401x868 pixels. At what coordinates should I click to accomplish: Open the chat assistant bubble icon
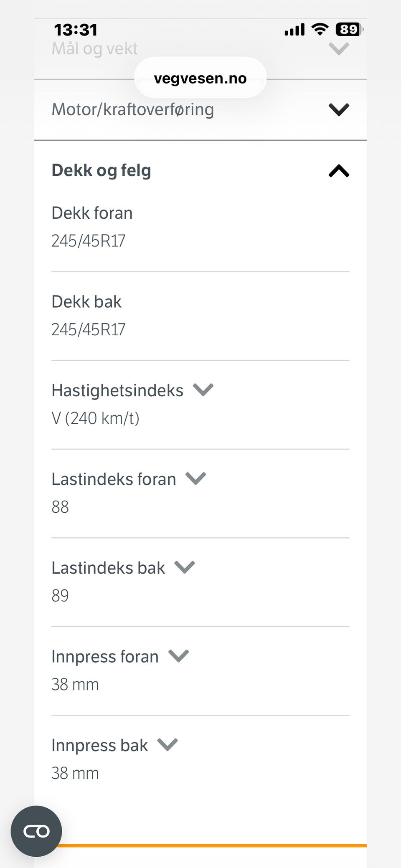point(36,831)
